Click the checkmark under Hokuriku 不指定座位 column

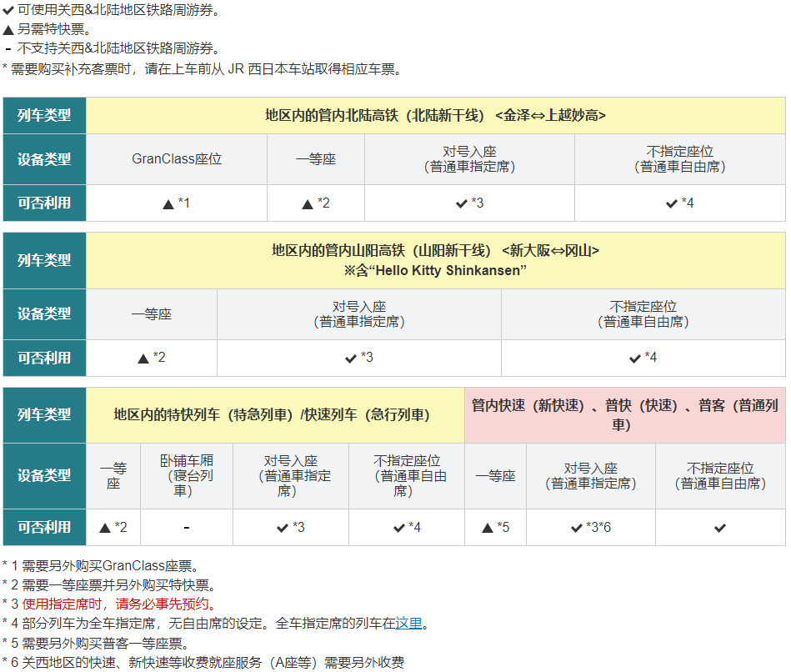[x=671, y=203]
